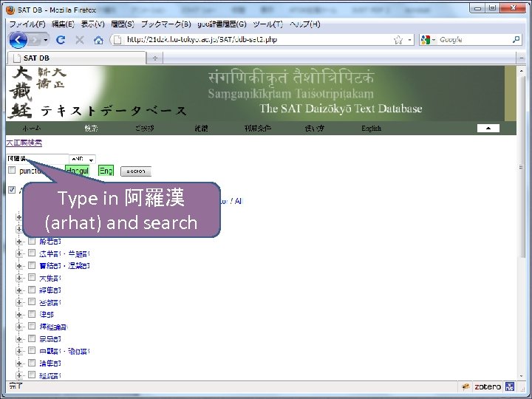The image size is (532, 399).
Task: Click the stop loading X icon
Action: [x=80, y=40]
